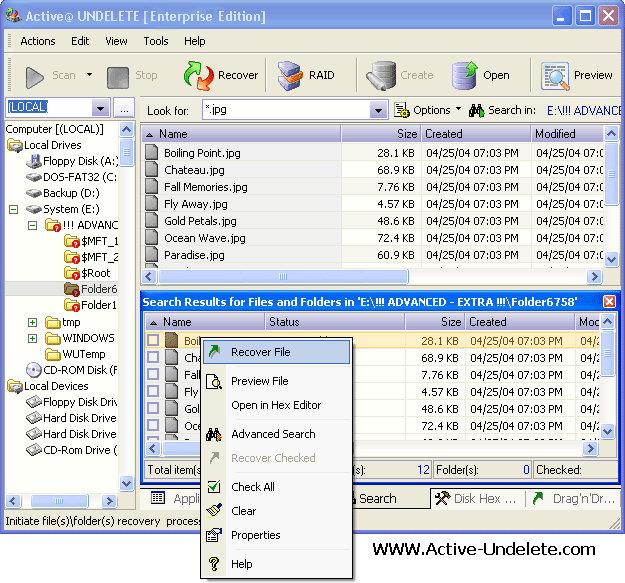
Task: Click the Clear brush icon
Action: (214, 511)
